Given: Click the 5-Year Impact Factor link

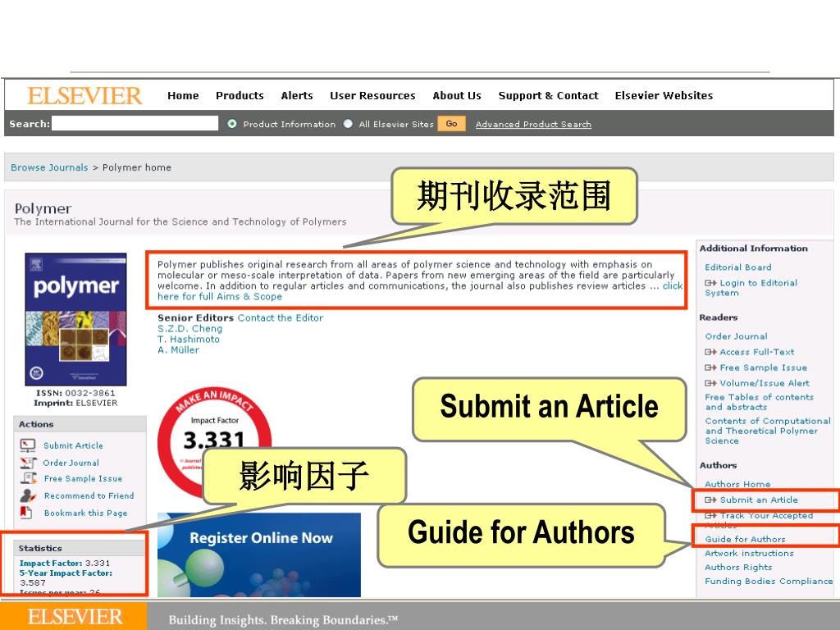Looking at the screenshot, I should [66, 573].
